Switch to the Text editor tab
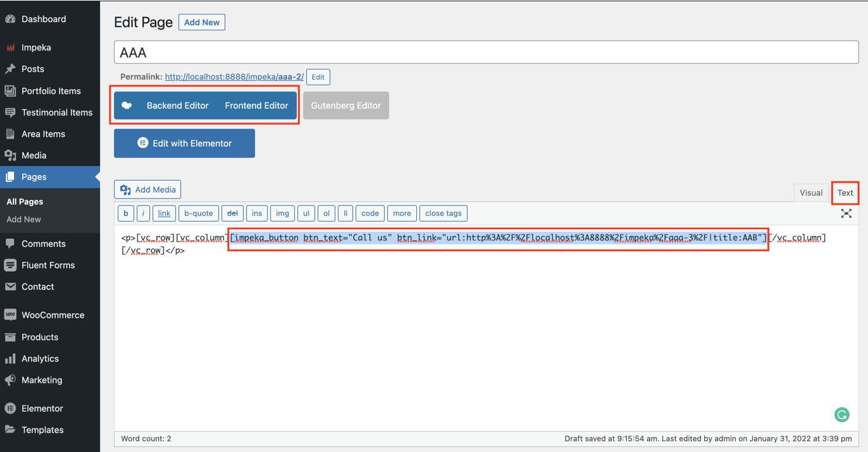Viewport: 868px width, 452px height. click(x=845, y=193)
